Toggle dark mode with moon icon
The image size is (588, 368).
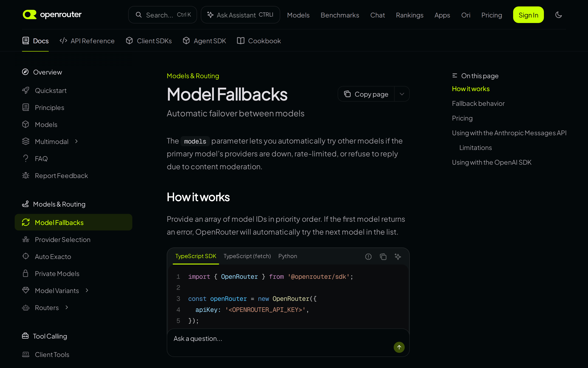pos(559,15)
